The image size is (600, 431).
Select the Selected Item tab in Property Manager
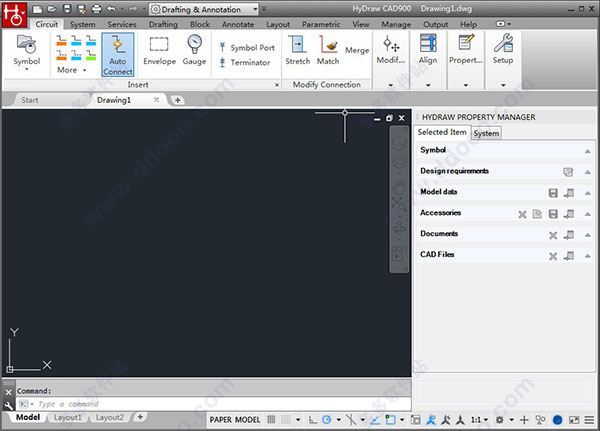(x=442, y=132)
